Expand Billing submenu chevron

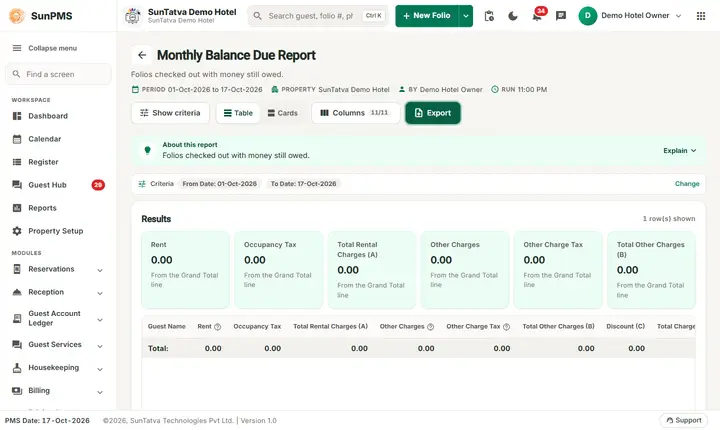pyautogui.click(x=100, y=392)
